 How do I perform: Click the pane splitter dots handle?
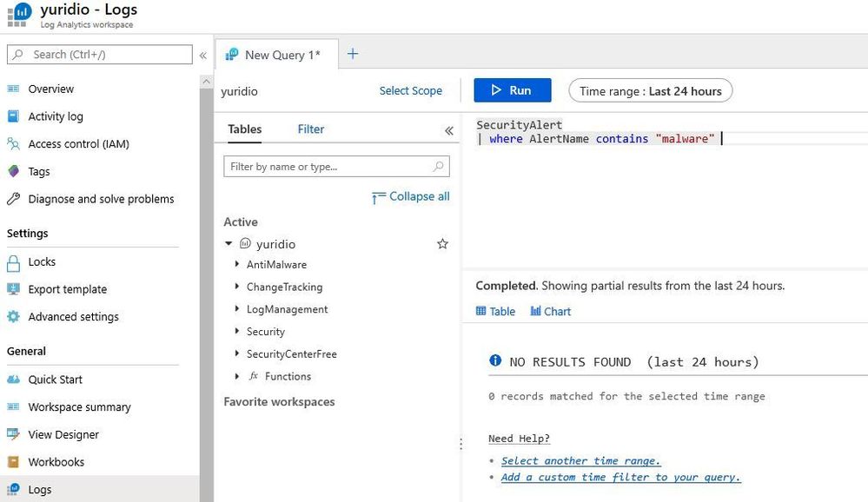point(461,443)
